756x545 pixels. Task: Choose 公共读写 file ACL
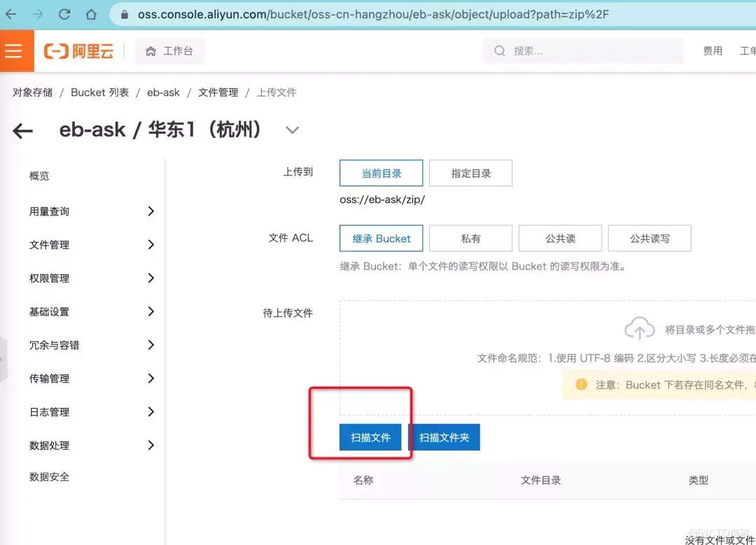pos(650,238)
